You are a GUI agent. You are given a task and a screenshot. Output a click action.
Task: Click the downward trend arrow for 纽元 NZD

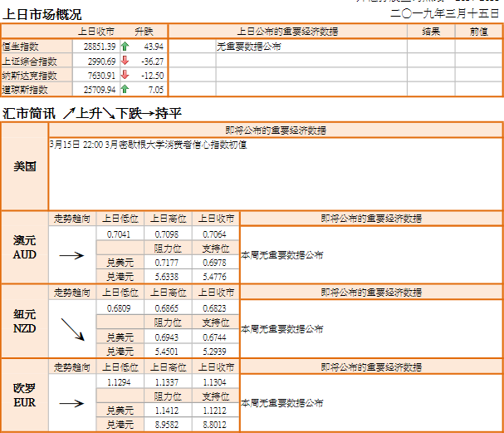pos(72,329)
